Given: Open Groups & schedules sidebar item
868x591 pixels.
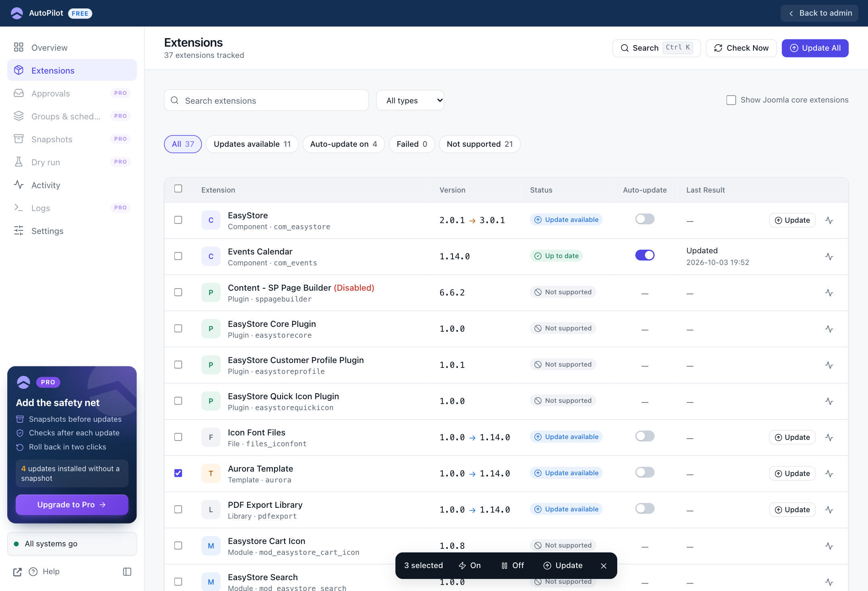Looking at the screenshot, I should coord(72,116).
